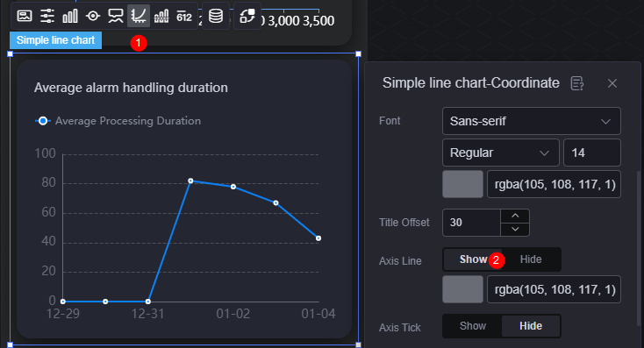644x348 pixels.
Task: Open the Regular font weight dropdown
Action: pos(501,153)
